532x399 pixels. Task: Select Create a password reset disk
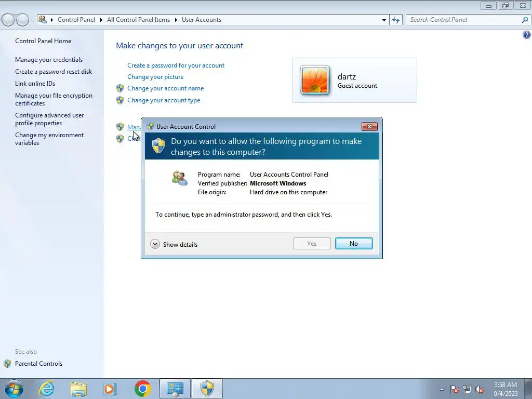(54, 72)
